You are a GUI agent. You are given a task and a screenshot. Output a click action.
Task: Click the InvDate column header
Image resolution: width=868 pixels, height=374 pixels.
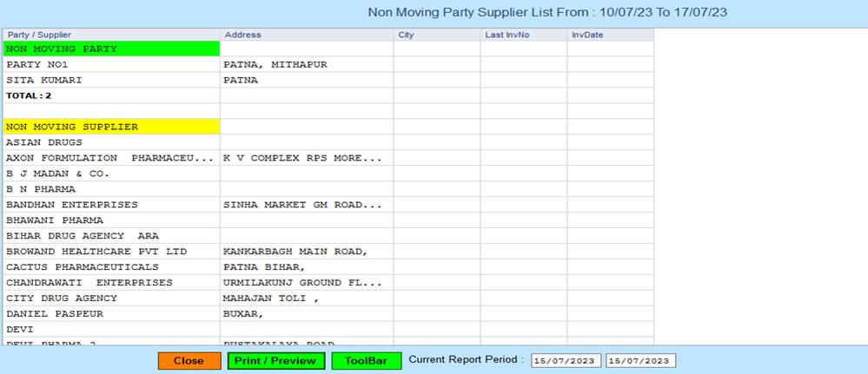pos(609,35)
